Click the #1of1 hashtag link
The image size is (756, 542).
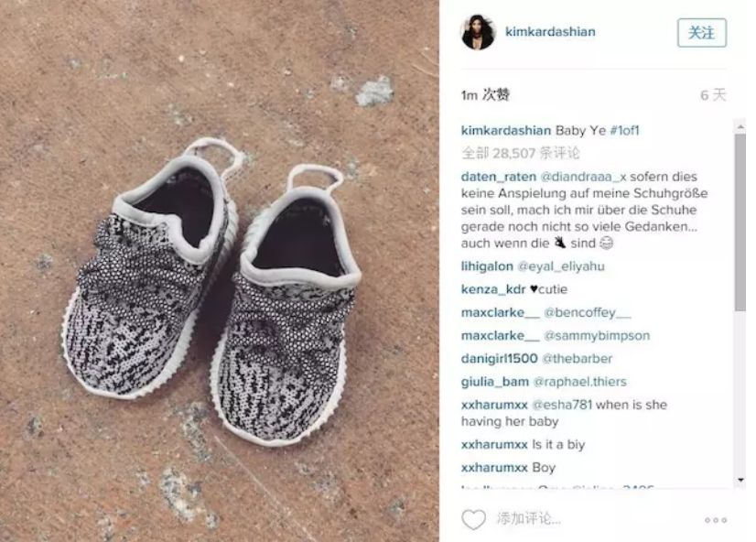(624, 130)
